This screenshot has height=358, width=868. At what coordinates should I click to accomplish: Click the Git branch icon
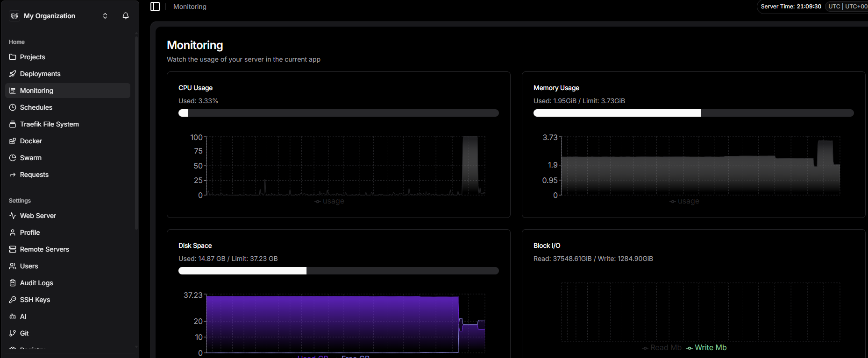(13, 333)
